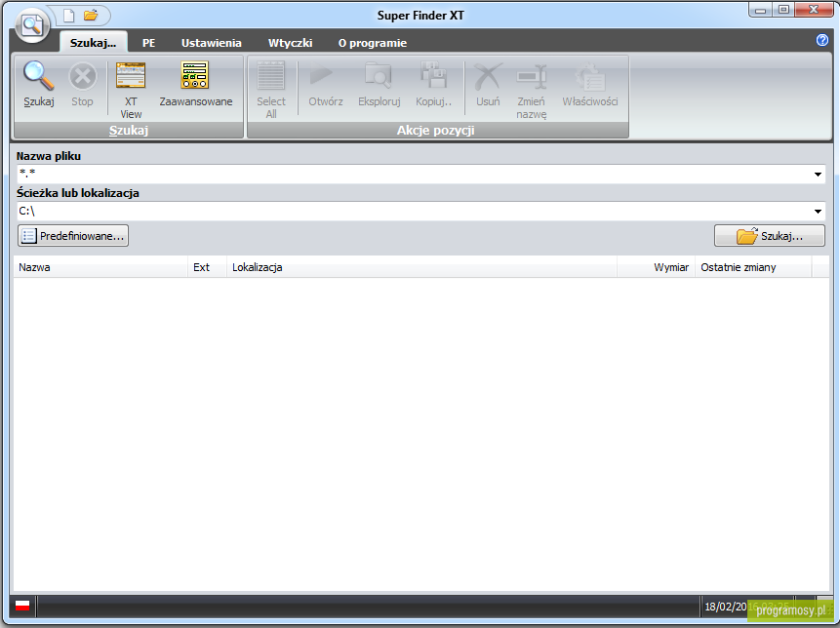The image size is (840, 628).
Task: Click the Szukaj ribbon group label
Action: click(129, 130)
